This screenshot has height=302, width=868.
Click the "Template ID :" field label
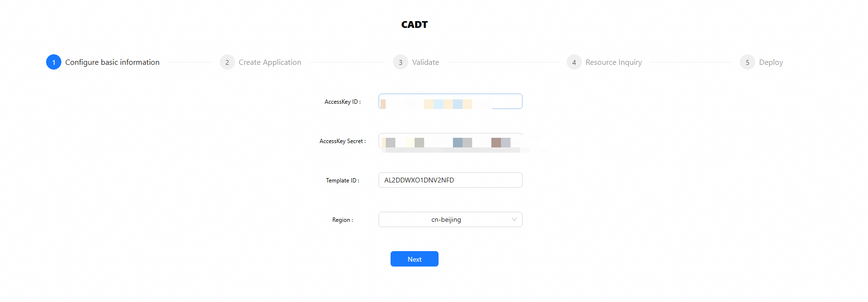(342, 181)
